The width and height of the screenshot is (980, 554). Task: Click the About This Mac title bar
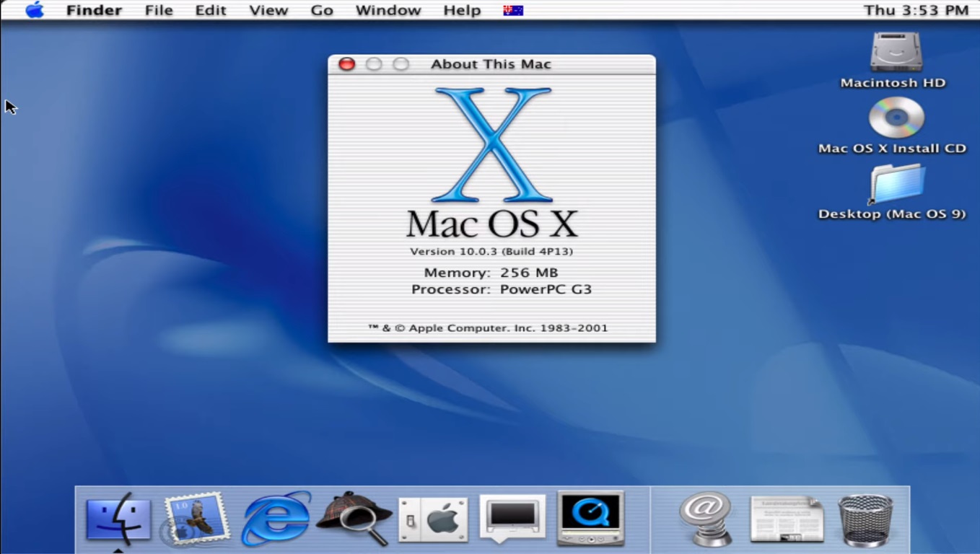click(x=491, y=64)
